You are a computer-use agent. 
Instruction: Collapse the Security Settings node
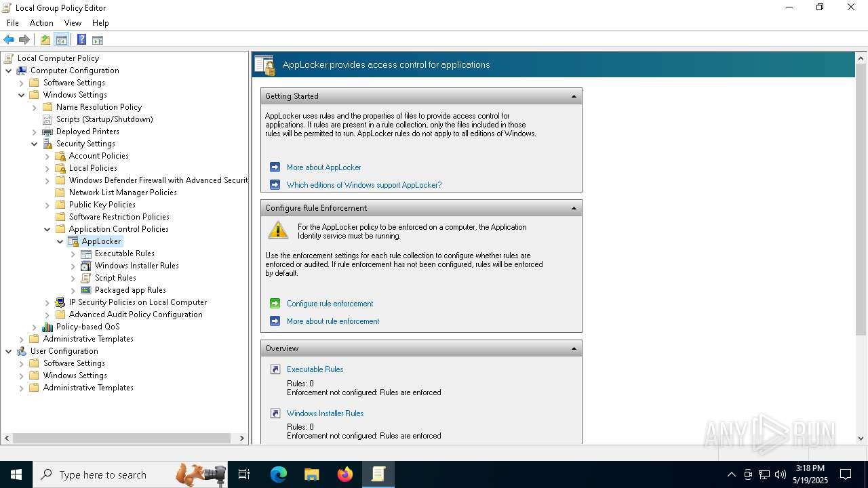point(35,144)
